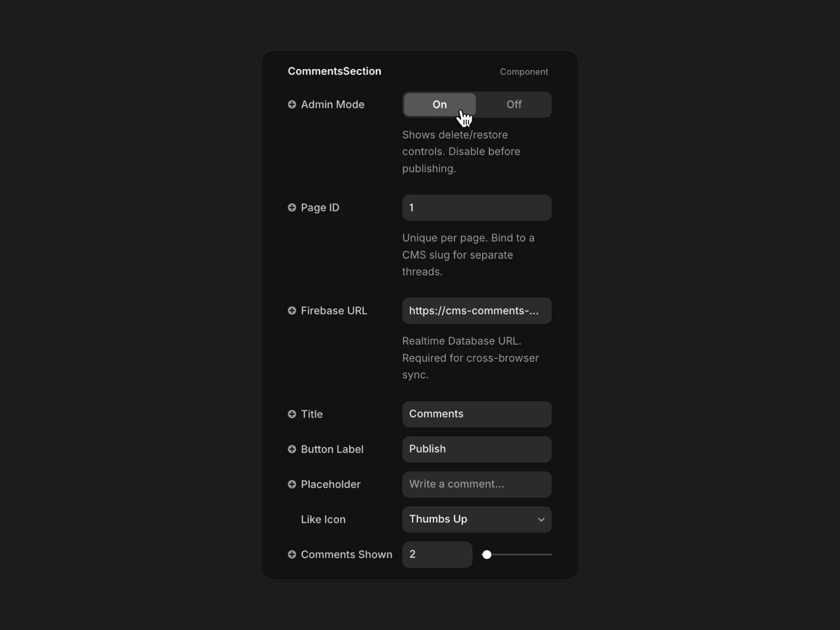Enable Admin Mode by clicking On
840x630 pixels.
[x=439, y=105]
